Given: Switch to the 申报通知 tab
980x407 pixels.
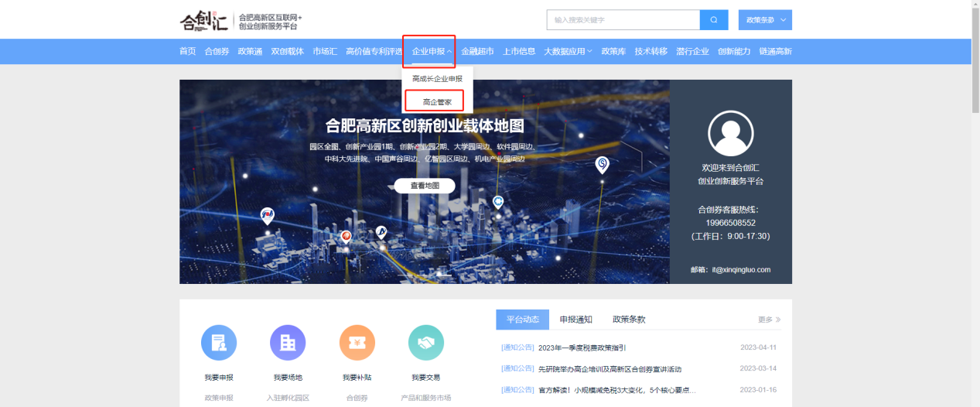Looking at the screenshot, I should pos(575,320).
